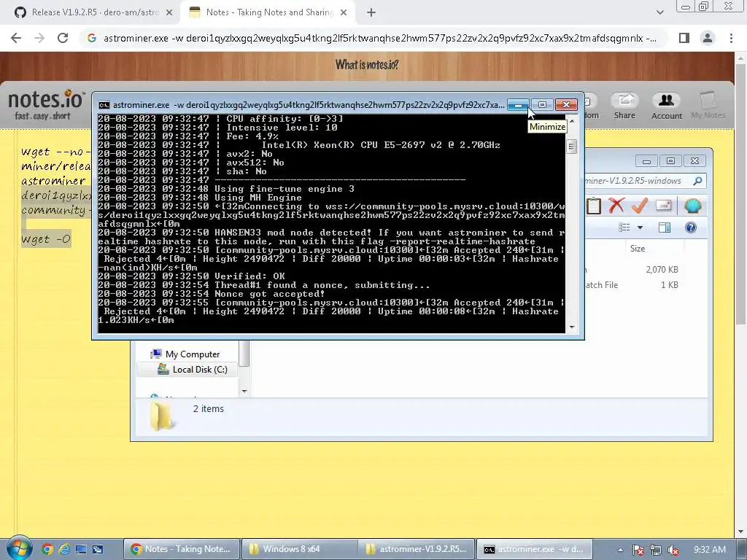Image resolution: width=747 pixels, height=560 pixels.
Task: Click the notes.io logo
Action: click(x=46, y=104)
